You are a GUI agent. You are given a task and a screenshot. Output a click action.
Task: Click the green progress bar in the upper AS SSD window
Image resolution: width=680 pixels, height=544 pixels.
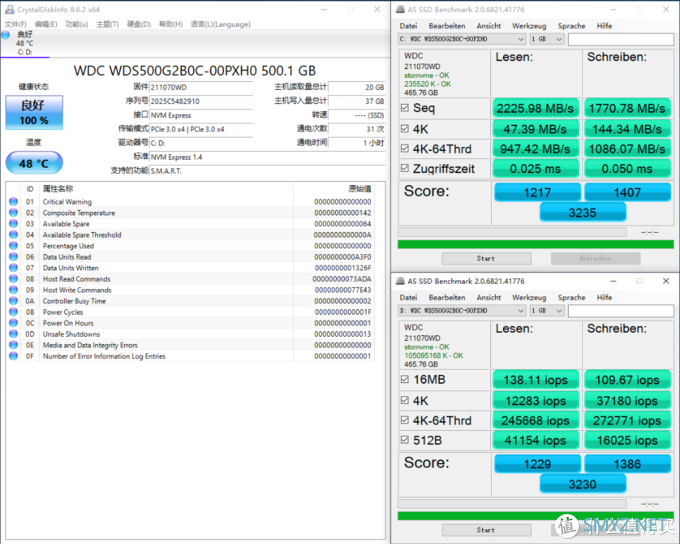point(535,244)
